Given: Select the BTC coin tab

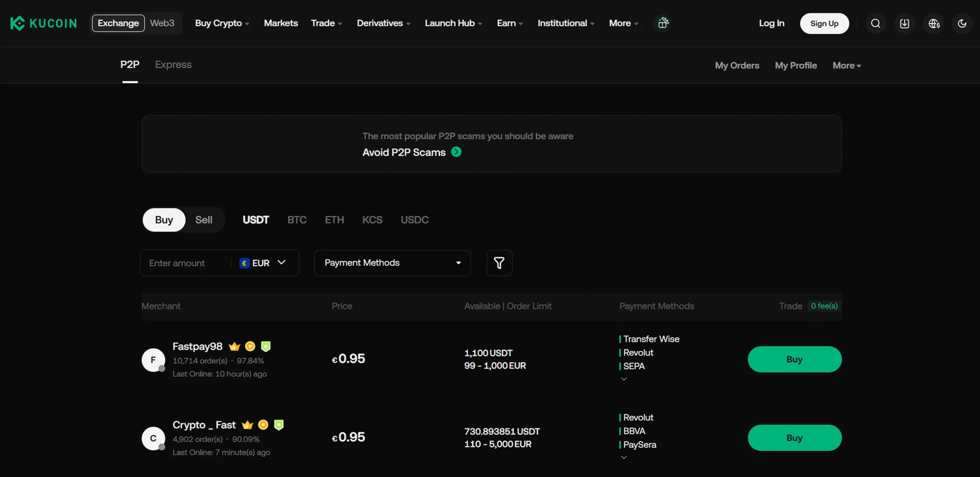Looking at the screenshot, I should coord(297,220).
